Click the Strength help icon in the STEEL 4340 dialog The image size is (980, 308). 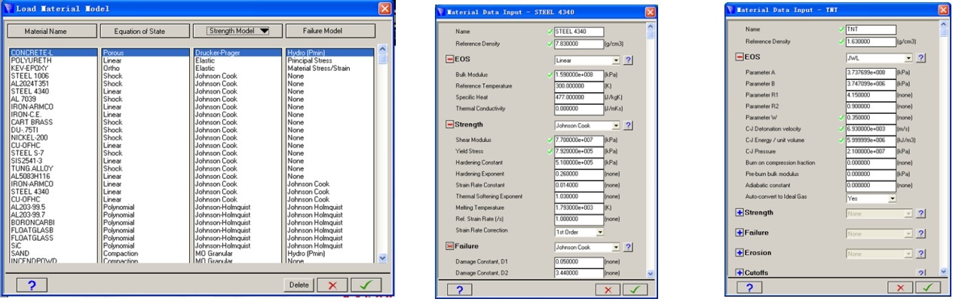(628, 125)
